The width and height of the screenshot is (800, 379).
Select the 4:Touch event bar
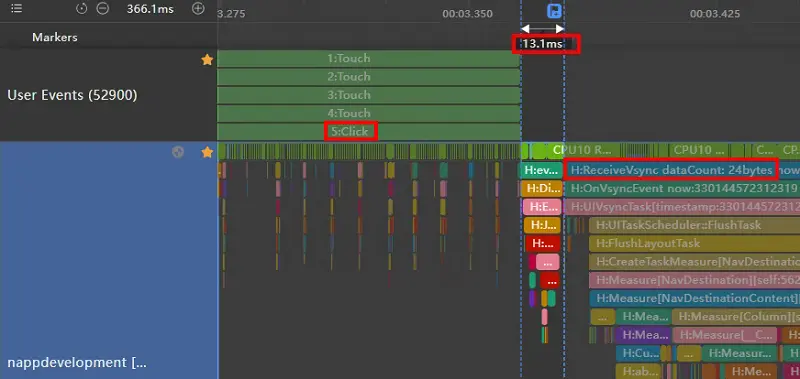(x=369, y=113)
